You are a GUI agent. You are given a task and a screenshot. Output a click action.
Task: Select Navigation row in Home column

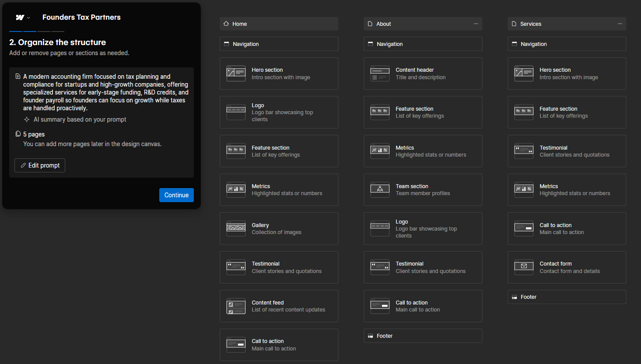[279, 44]
